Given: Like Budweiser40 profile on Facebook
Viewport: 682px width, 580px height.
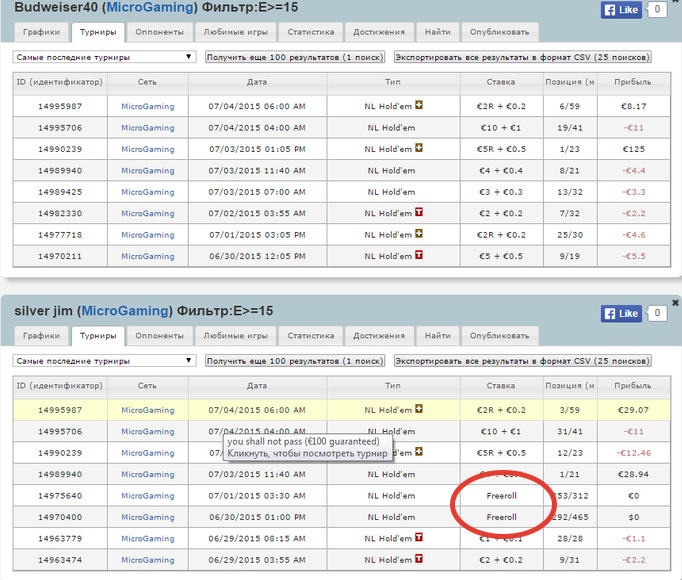Looking at the screenshot, I should point(622,10).
